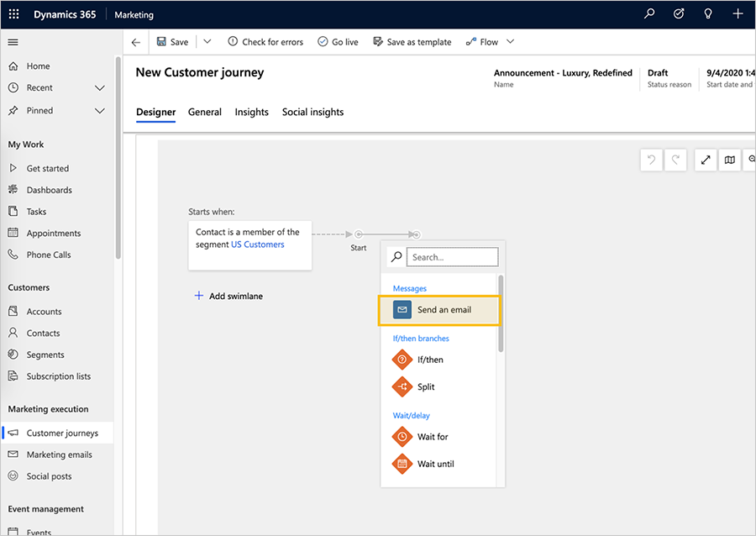Image resolution: width=756 pixels, height=536 pixels.
Task: Click Check for errors button
Action: tap(265, 42)
